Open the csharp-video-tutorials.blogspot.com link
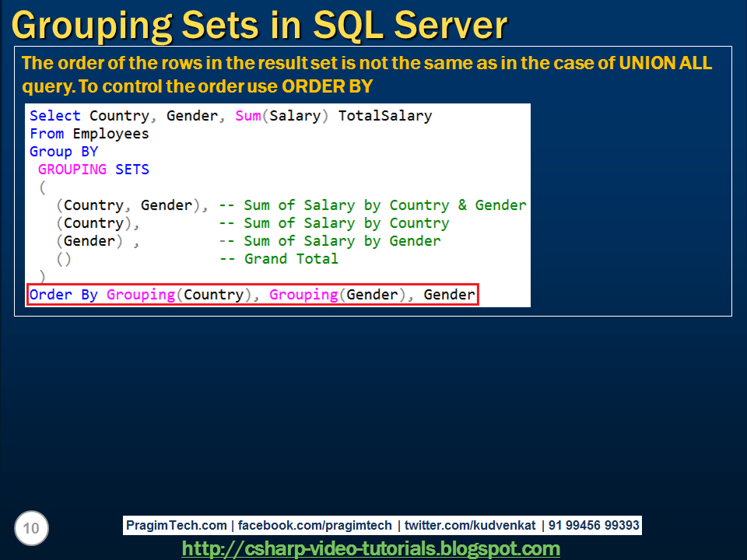This screenshot has width=747, height=560. (371, 548)
